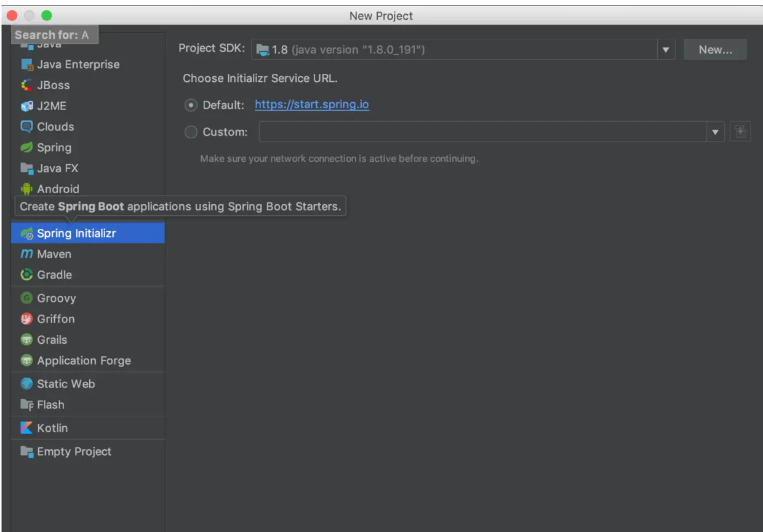Click the network connection notice text
Image resolution: width=763 pixels, height=532 pixels.
[339, 159]
